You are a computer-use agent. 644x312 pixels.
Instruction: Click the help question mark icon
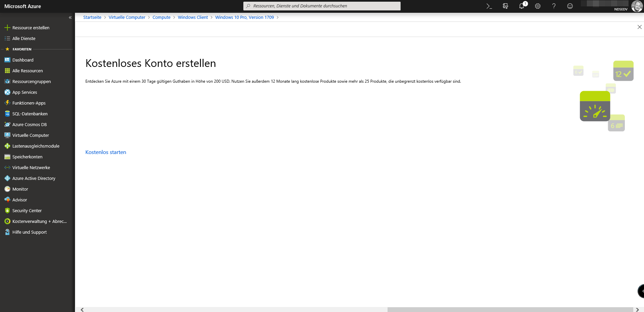pyautogui.click(x=554, y=6)
